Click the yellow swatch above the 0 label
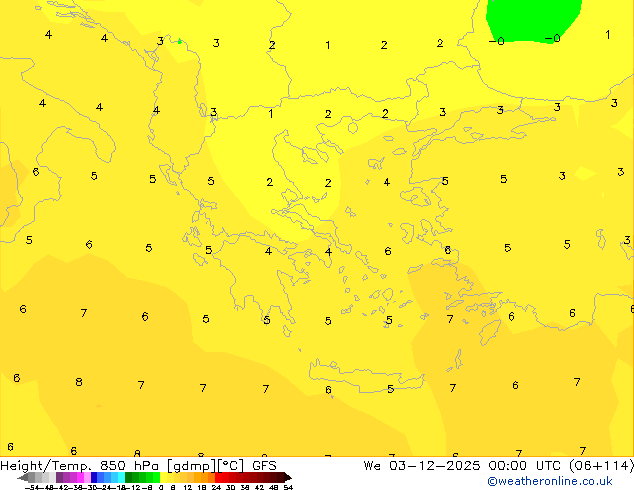Image resolution: width=634 pixels, height=490 pixels. coord(163,477)
